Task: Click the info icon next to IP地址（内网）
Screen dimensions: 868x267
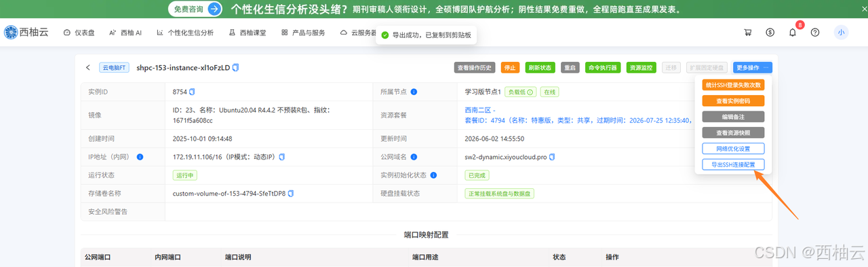Action: [x=140, y=157]
